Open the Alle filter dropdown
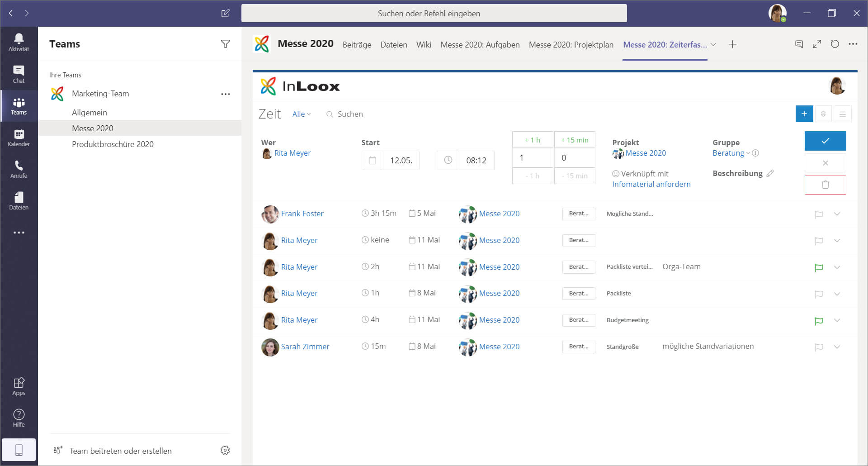This screenshot has width=868, height=466. click(x=302, y=114)
